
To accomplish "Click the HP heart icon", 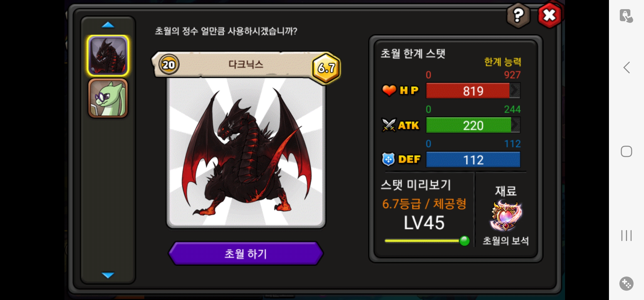I will tap(389, 90).
